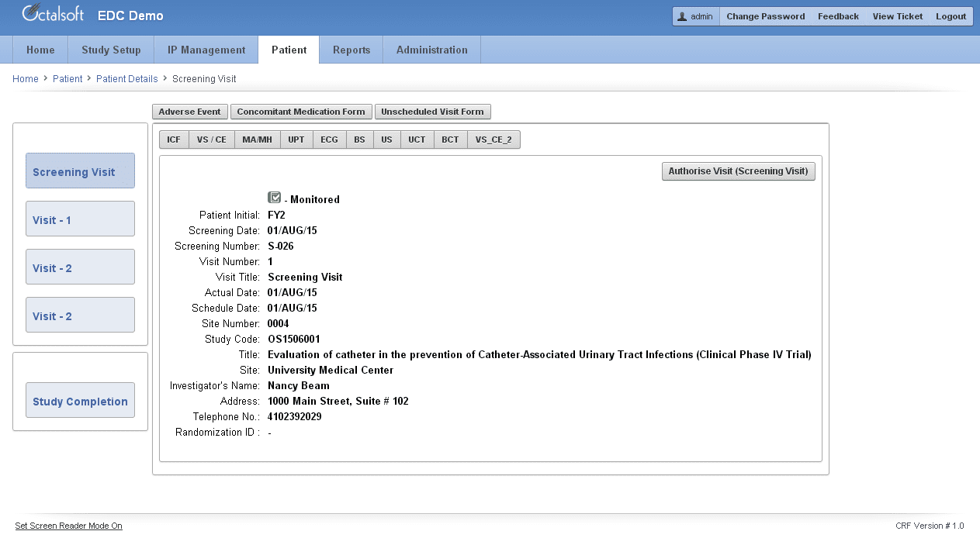Open the IP Management menu
The height and width of the screenshot is (538, 980).
point(206,50)
